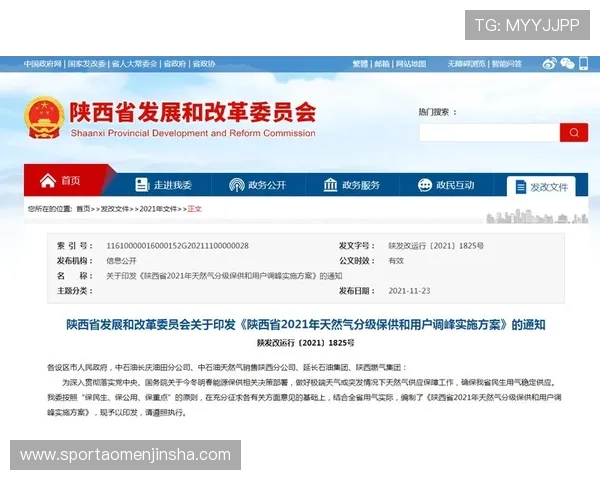
Task: Click breadcrumb 2021年文件 link
Action: pos(158,209)
